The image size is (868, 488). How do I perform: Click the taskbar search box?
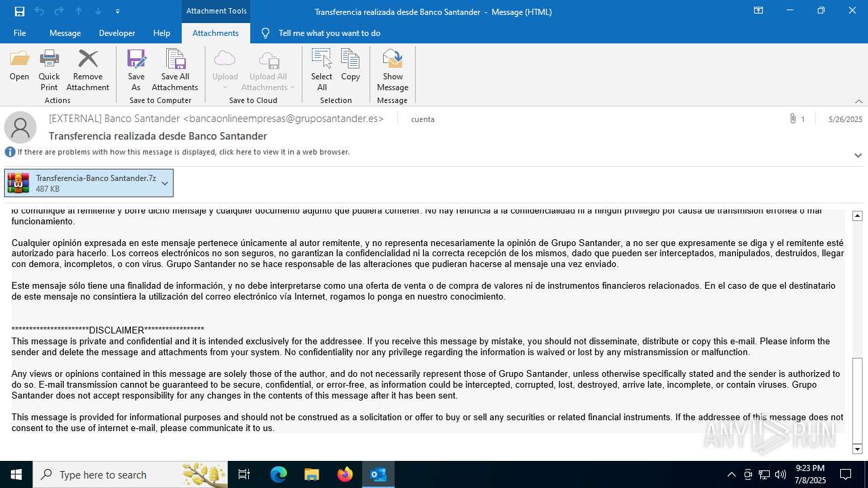coord(130,474)
